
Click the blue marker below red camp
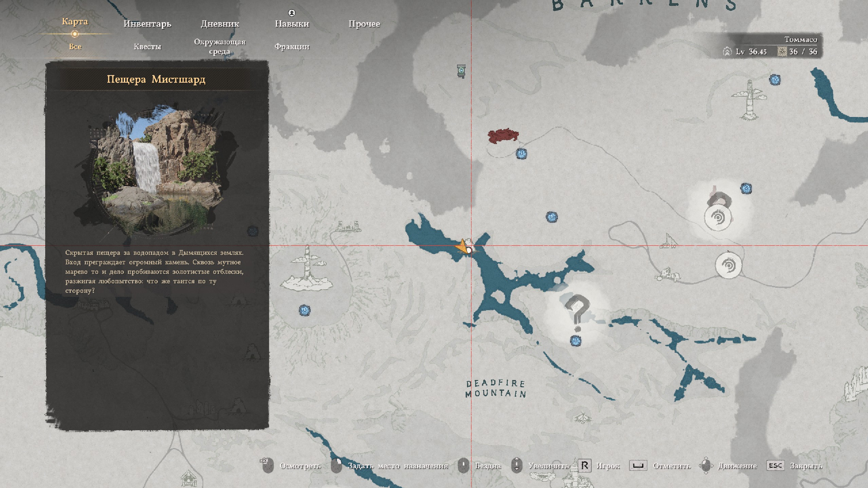521,154
